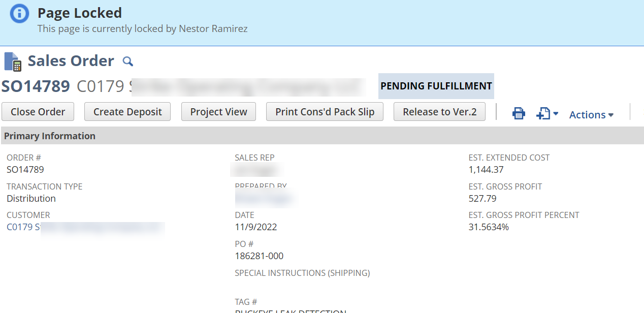Click the SO14789 order number in the header

click(36, 86)
